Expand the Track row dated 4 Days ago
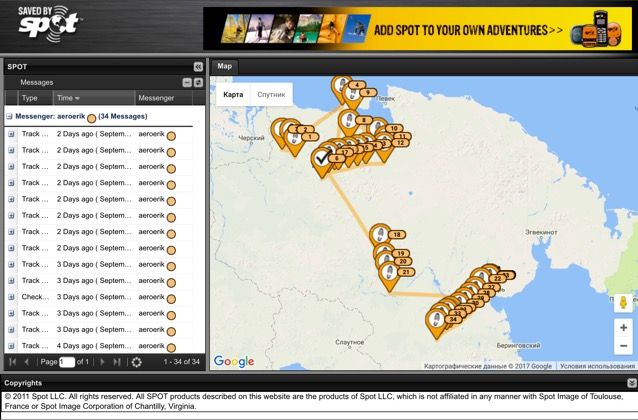This screenshot has height=420, width=638. (11, 346)
